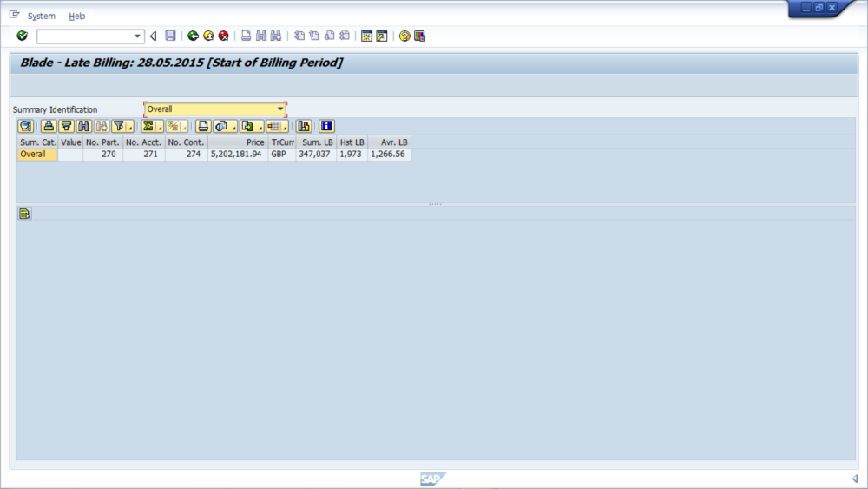Click the yellow Exit arrow icon
This screenshot has width=868, height=489.
point(208,36)
